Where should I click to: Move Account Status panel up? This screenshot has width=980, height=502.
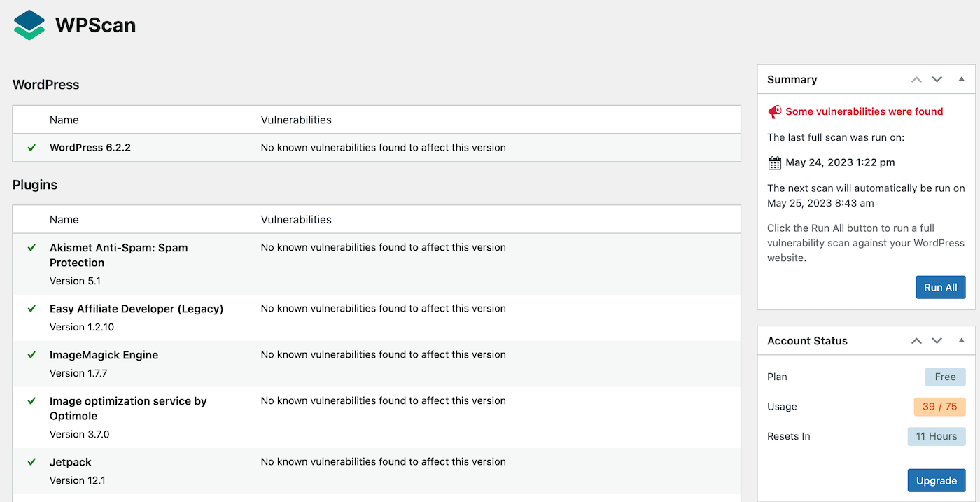(916, 341)
